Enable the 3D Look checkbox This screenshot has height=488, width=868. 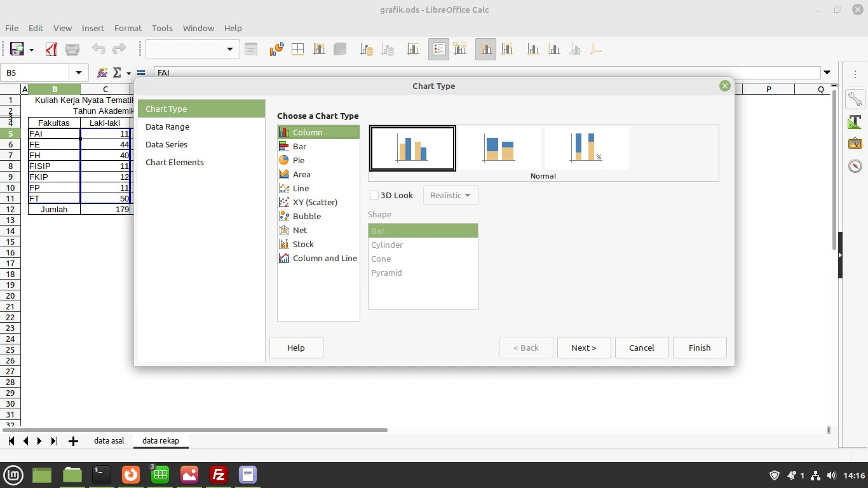click(374, 195)
